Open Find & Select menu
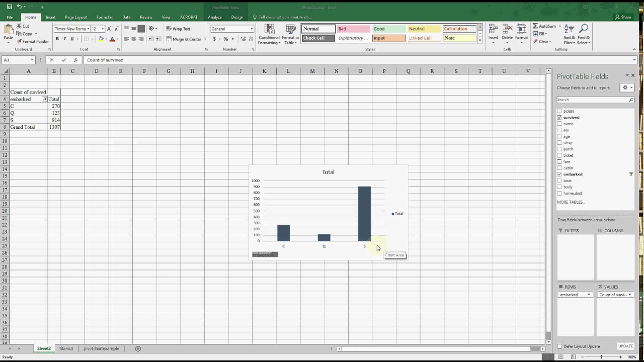 [x=584, y=34]
